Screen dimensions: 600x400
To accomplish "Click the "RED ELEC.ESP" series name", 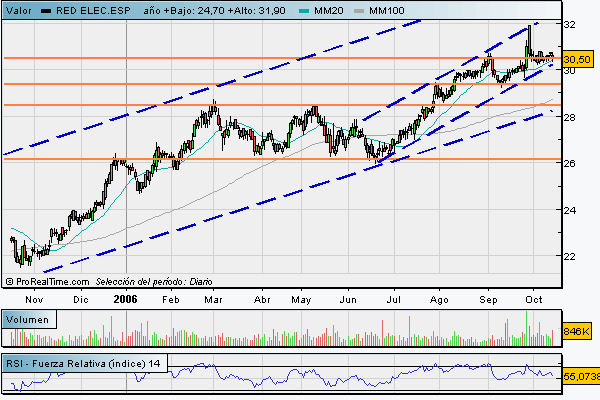I will [x=93, y=11].
